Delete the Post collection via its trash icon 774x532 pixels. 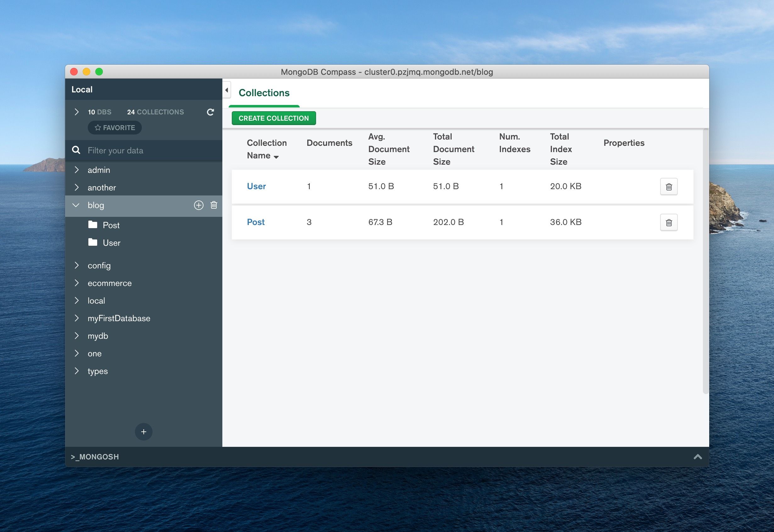click(x=669, y=222)
